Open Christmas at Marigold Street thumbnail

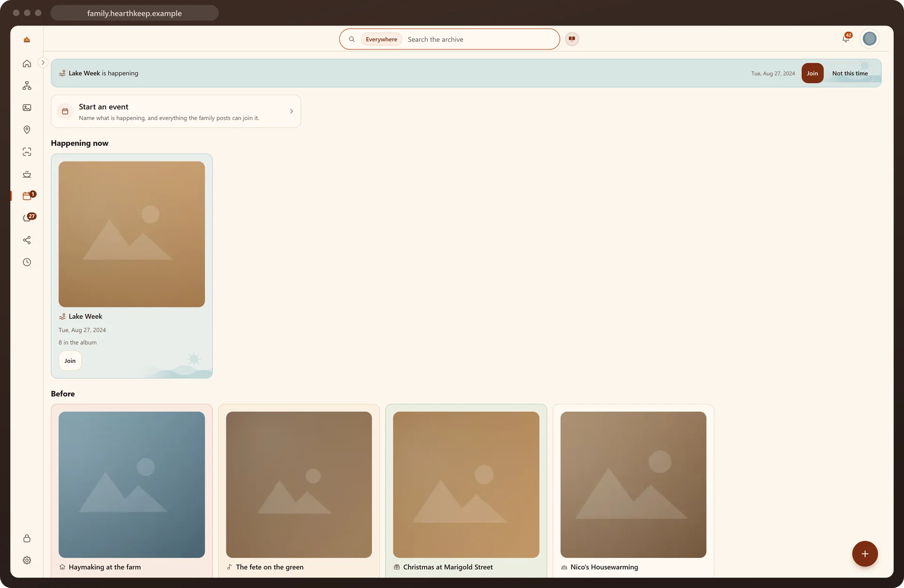[x=466, y=485]
